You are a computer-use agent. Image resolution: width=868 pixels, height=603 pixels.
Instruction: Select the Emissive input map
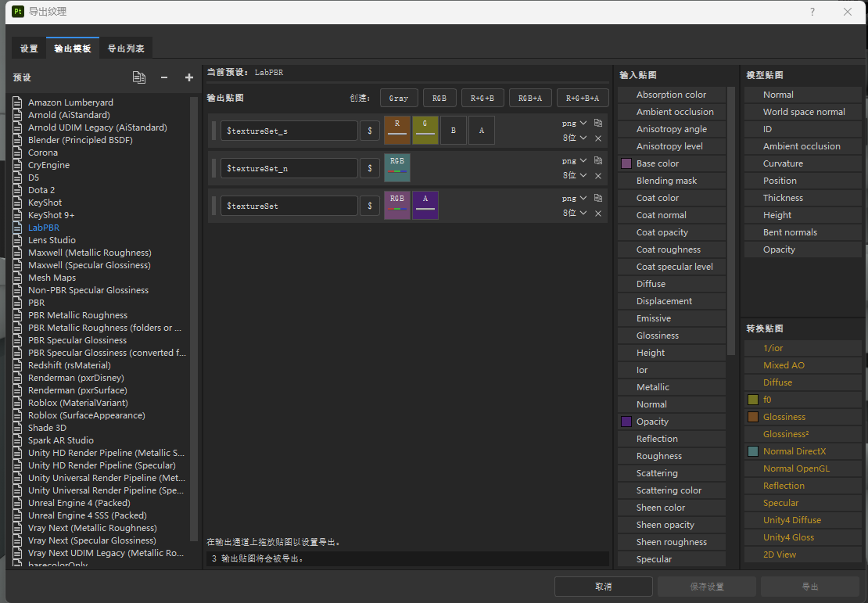pos(672,318)
